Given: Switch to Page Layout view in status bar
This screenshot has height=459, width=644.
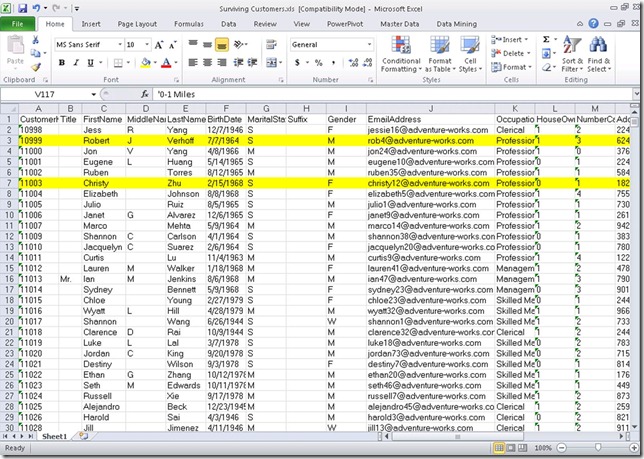Looking at the screenshot, I should click(511, 448).
